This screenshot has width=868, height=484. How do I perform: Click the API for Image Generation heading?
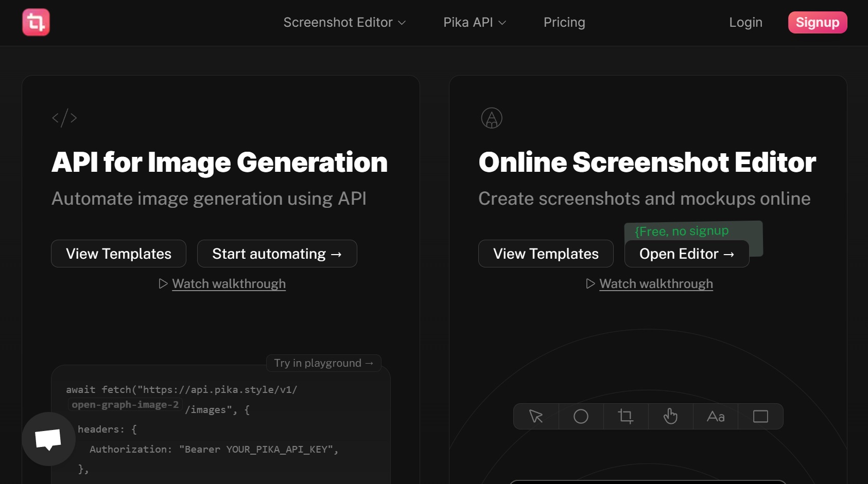(x=219, y=163)
